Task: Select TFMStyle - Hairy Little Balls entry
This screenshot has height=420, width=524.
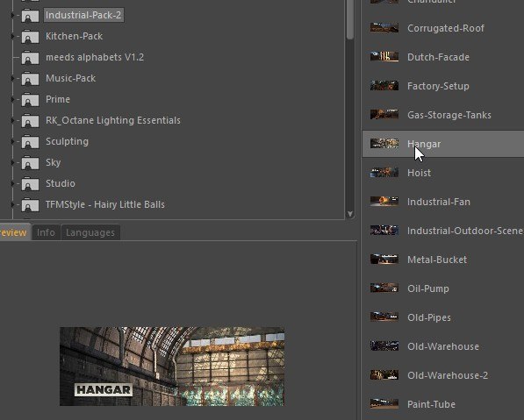Action: pos(105,204)
